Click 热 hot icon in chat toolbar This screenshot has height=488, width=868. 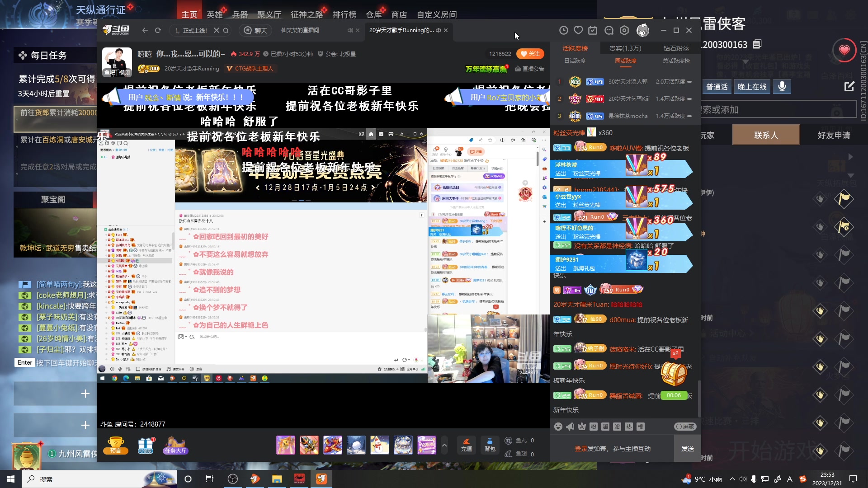(x=629, y=427)
